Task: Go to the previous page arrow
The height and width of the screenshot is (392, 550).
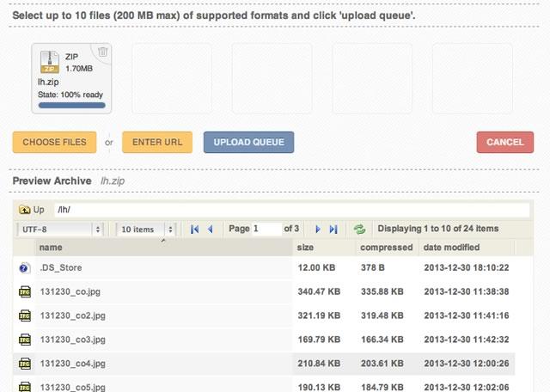Action: (210, 230)
